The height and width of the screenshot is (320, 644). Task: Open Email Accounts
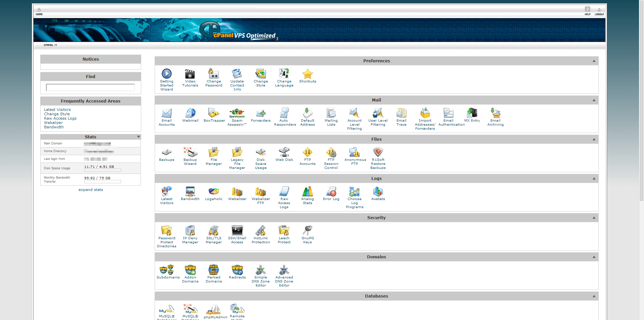pyautogui.click(x=167, y=113)
